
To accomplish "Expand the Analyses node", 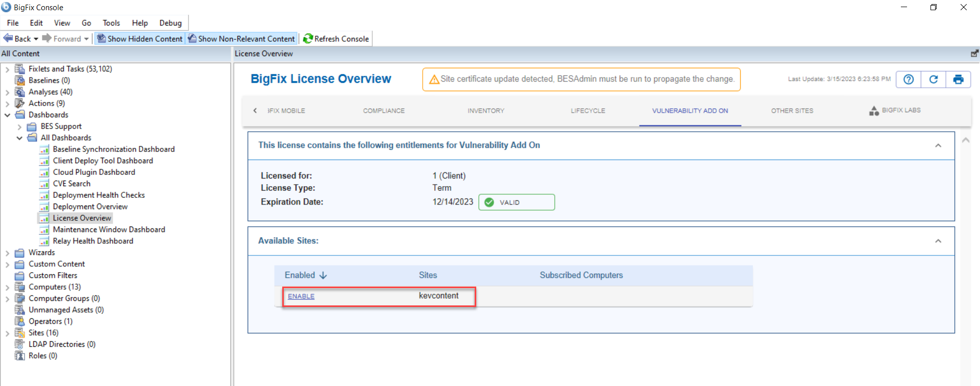I will coord(7,92).
